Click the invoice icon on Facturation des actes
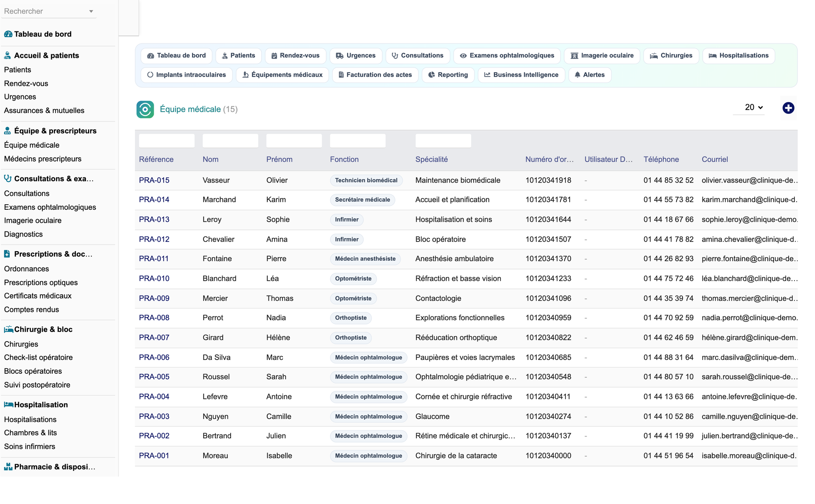Viewport: 815px width, 504px height. pyautogui.click(x=341, y=75)
